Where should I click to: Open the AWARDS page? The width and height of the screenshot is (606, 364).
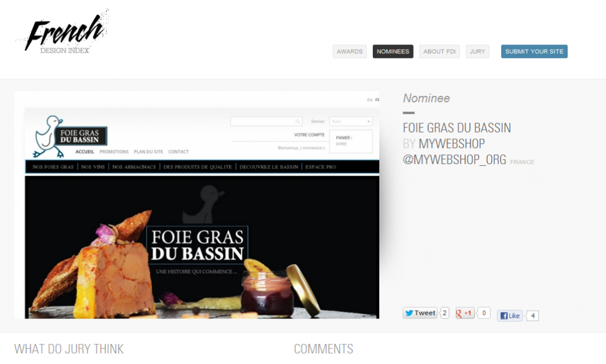pos(349,51)
